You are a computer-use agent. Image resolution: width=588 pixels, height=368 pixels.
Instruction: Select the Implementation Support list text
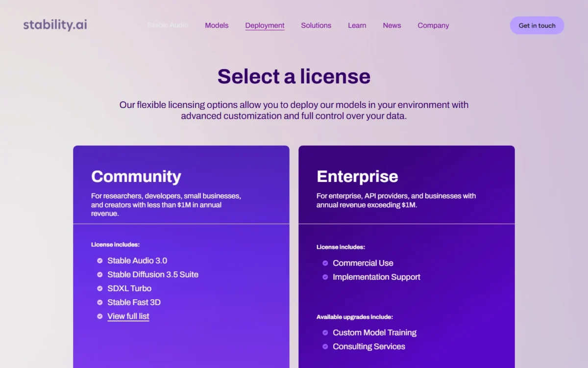click(x=376, y=277)
